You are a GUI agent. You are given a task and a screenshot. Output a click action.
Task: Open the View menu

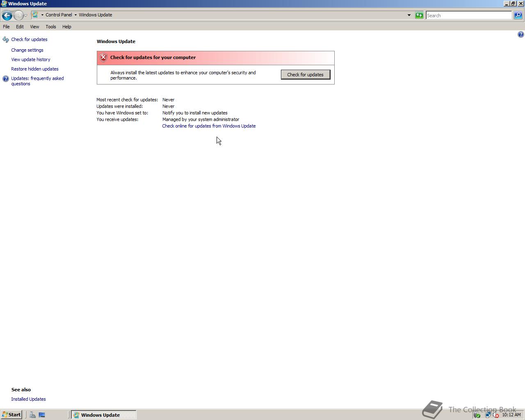pyautogui.click(x=34, y=27)
